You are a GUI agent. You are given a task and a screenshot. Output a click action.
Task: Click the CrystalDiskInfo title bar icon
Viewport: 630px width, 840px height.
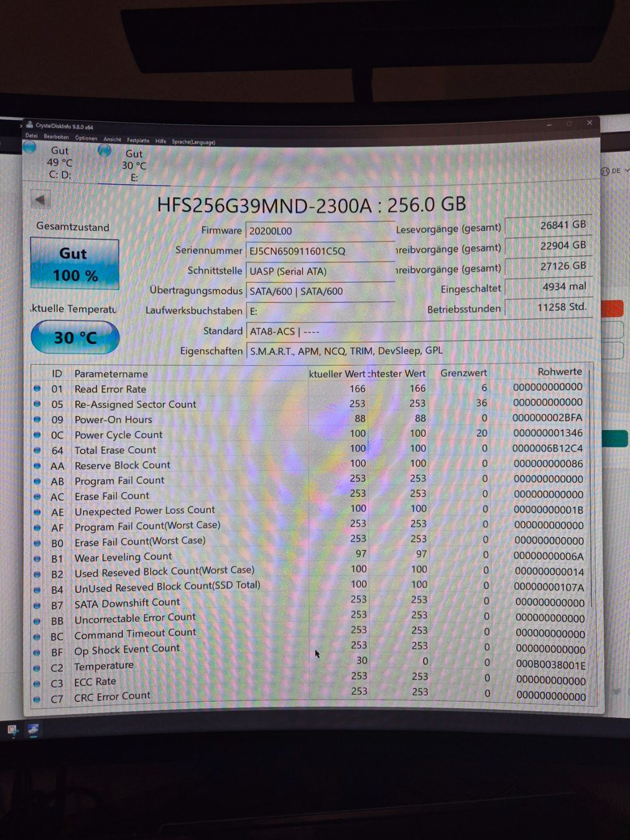coord(29,125)
